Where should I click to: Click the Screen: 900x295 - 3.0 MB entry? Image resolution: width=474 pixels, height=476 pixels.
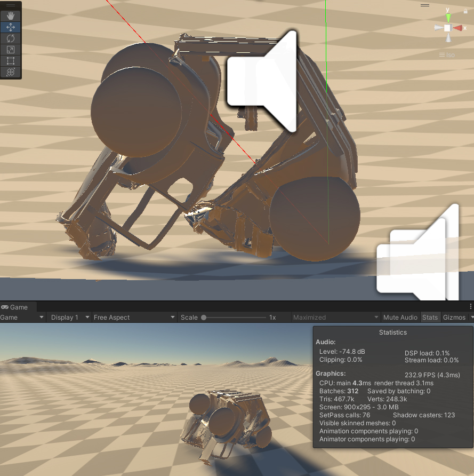(x=359, y=407)
